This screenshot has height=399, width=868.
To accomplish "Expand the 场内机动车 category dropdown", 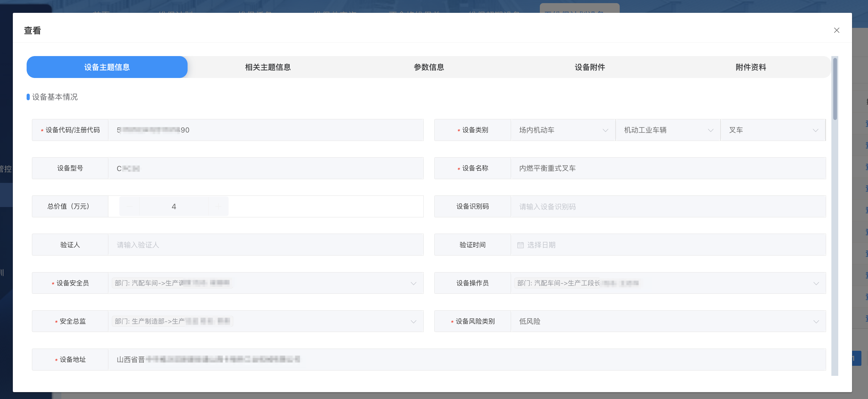I will [x=605, y=130].
